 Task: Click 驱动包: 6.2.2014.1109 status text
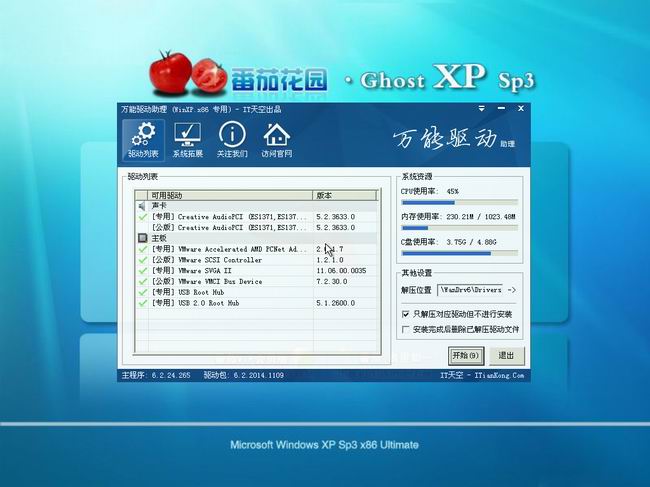coord(243,375)
